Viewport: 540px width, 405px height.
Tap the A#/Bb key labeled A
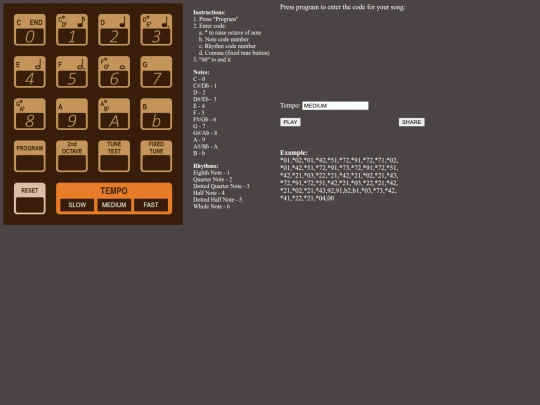[114, 114]
